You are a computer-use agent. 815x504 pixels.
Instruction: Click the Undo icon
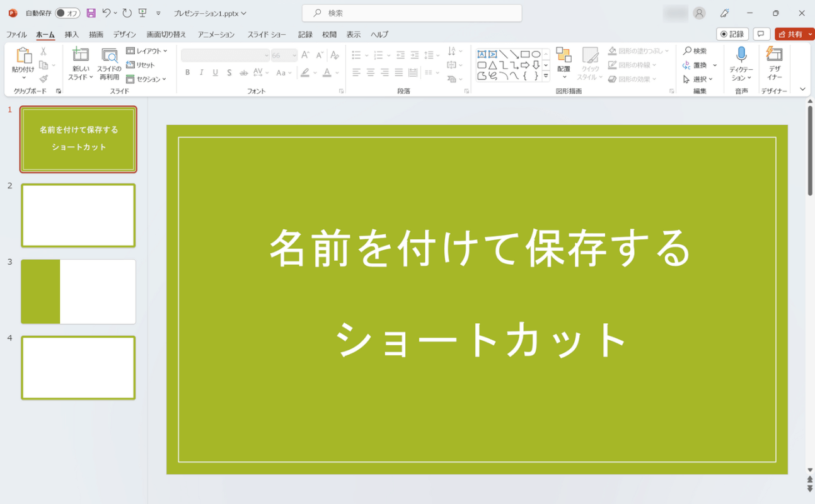[107, 13]
